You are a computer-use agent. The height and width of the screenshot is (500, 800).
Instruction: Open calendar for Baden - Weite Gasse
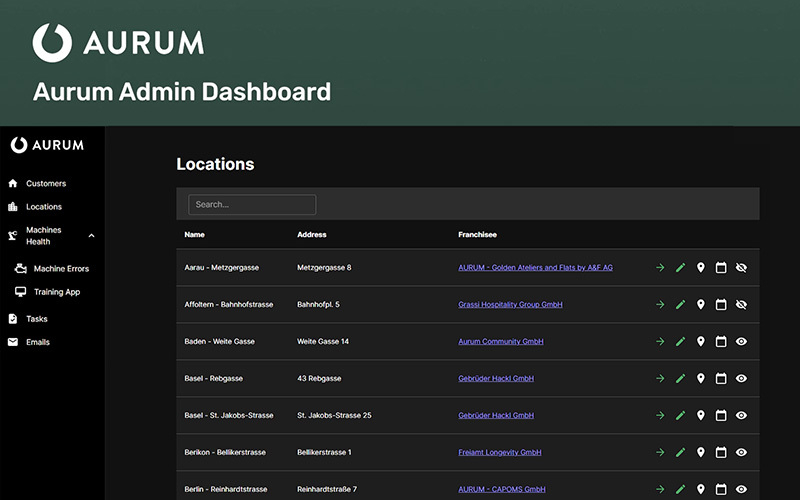tap(721, 341)
